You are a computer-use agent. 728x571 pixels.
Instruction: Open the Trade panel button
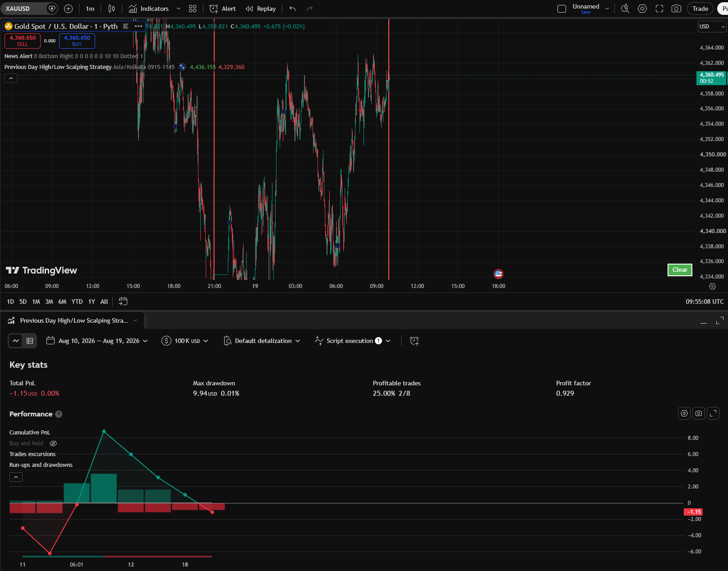[700, 9]
